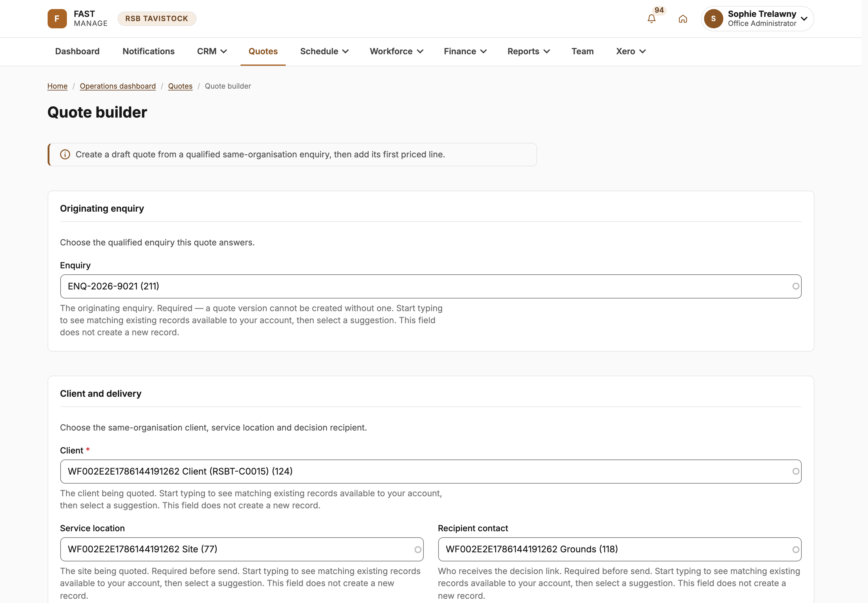Viewport: 868px width, 603px height.
Task: Click into the Service location field
Action: 242,549
